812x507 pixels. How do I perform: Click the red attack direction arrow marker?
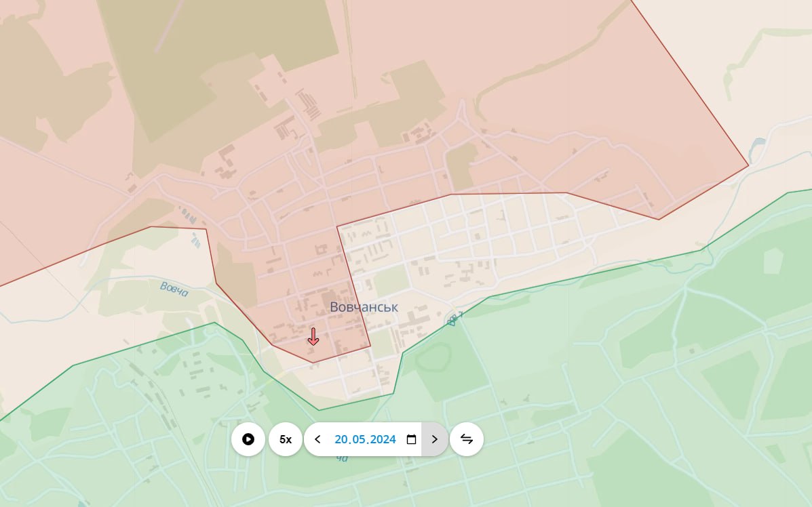pos(313,336)
